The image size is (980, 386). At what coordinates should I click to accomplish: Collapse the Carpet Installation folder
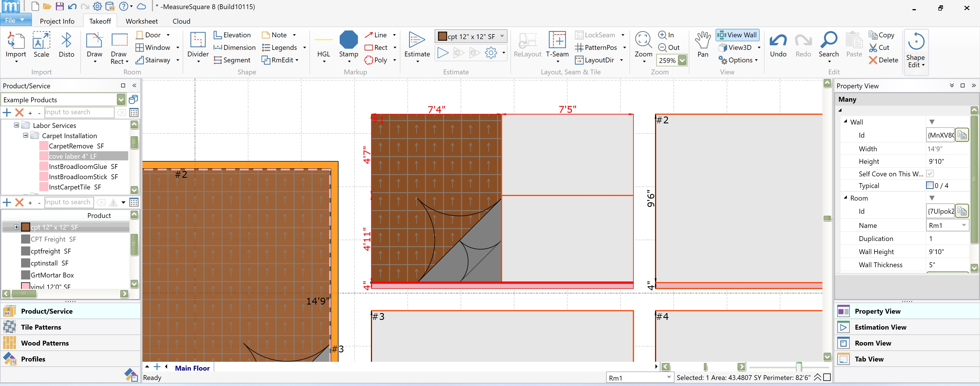[x=25, y=135]
